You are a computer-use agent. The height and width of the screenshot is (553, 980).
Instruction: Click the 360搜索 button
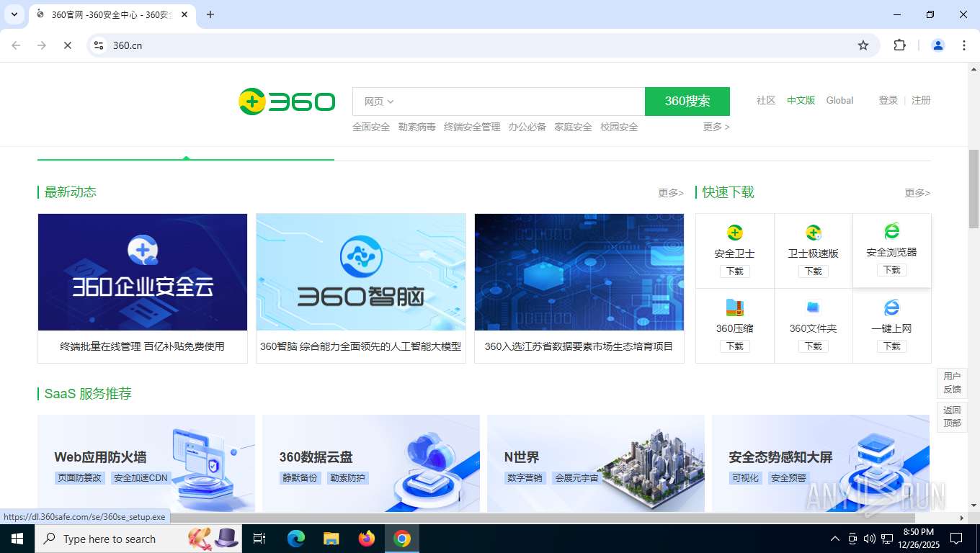(687, 102)
